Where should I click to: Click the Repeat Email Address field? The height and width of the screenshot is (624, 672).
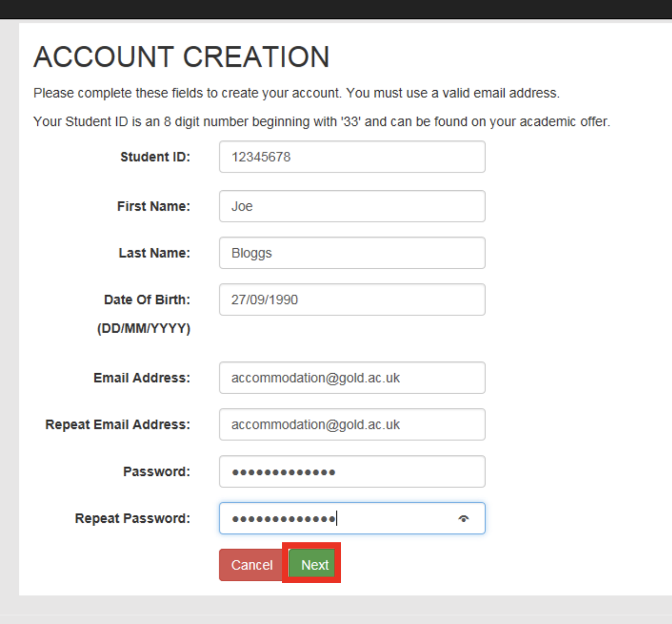(352, 424)
